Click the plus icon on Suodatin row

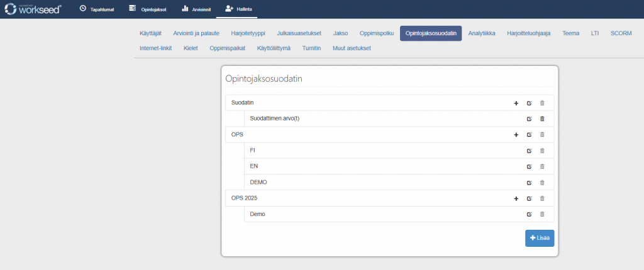coord(516,103)
